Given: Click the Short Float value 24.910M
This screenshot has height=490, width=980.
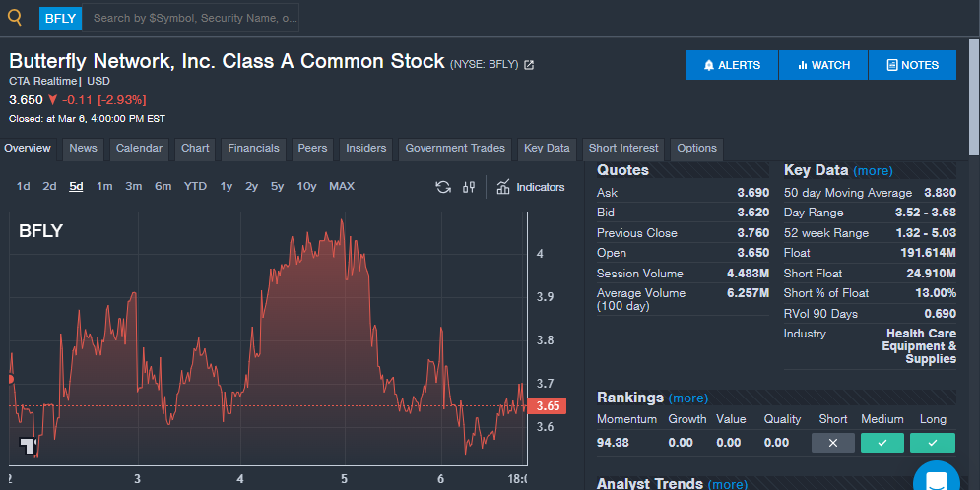Looking at the screenshot, I should (x=932, y=274).
